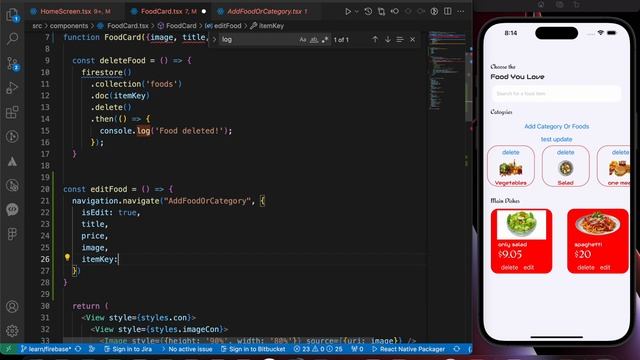Open the chat bubble view in activity bar

[12, 209]
